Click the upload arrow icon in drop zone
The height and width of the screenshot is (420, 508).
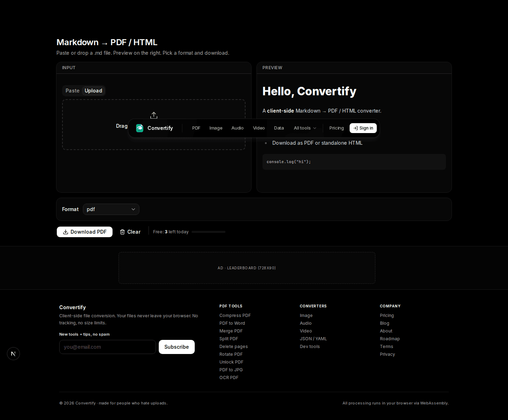click(154, 115)
